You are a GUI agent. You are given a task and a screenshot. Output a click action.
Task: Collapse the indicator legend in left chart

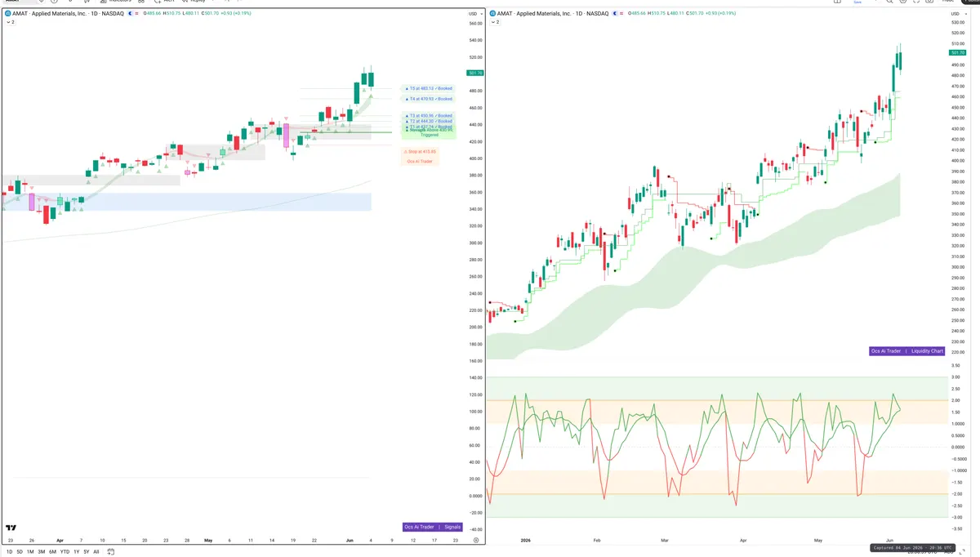[x=9, y=22]
